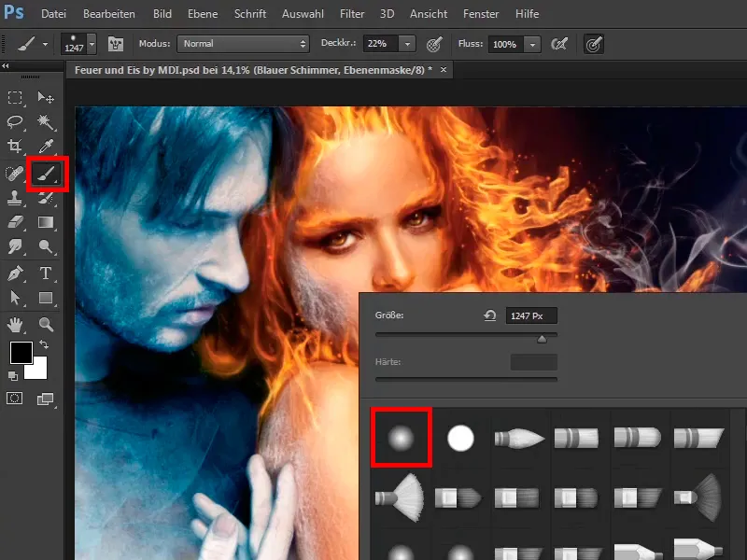Click the Härte hardness slider track

466,380
